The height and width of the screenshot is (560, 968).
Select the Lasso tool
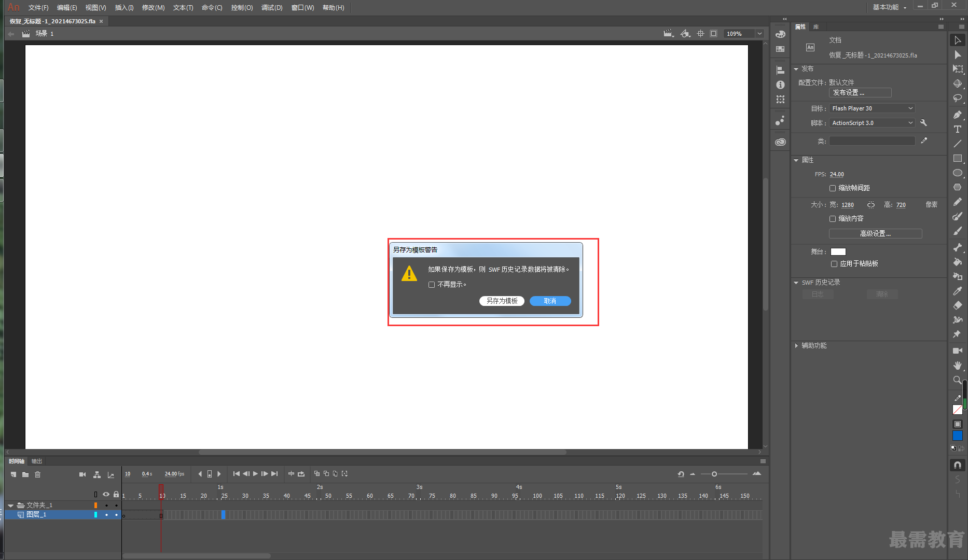pyautogui.click(x=958, y=99)
